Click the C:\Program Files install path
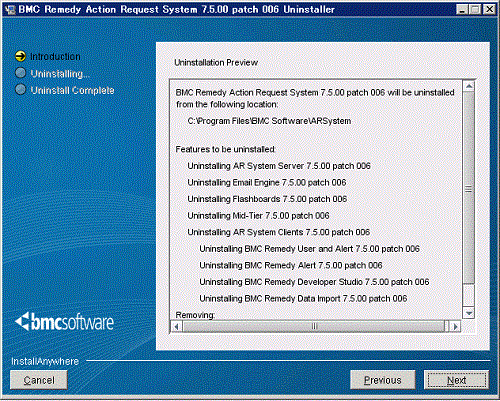Screen dimensions: 500x401 (269, 121)
